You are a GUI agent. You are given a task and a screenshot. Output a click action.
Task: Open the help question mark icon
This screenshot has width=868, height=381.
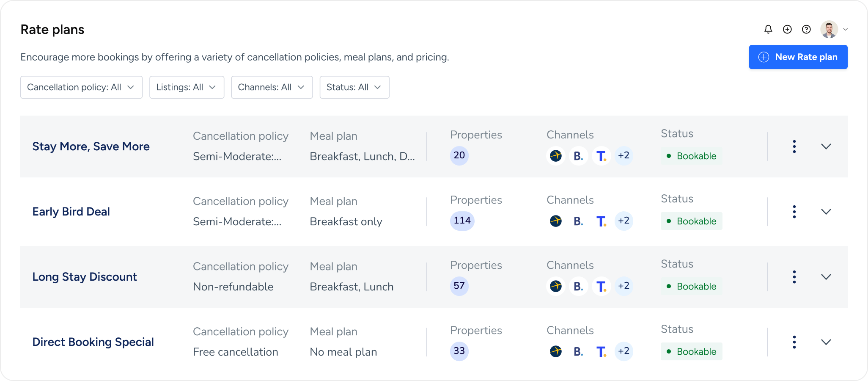point(806,29)
